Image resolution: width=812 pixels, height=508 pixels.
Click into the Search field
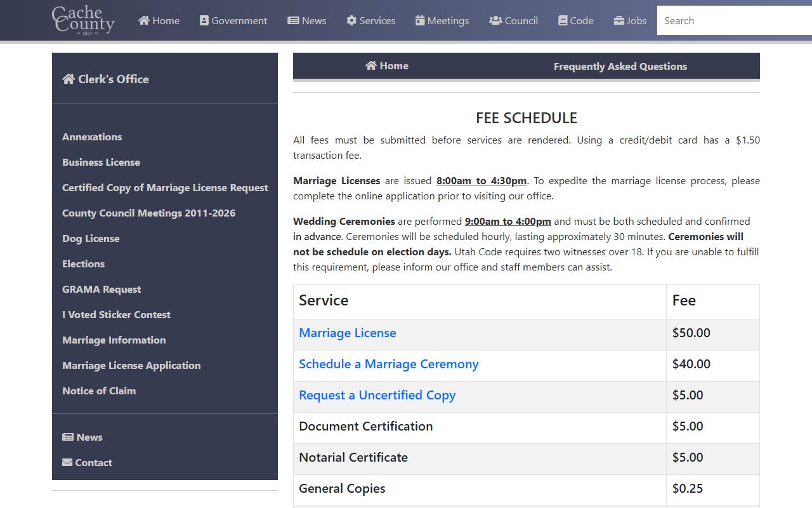(x=733, y=20)
